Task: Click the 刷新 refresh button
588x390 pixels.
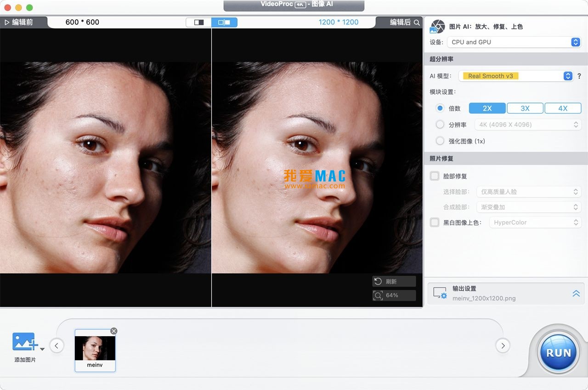Action: [394, 281]
